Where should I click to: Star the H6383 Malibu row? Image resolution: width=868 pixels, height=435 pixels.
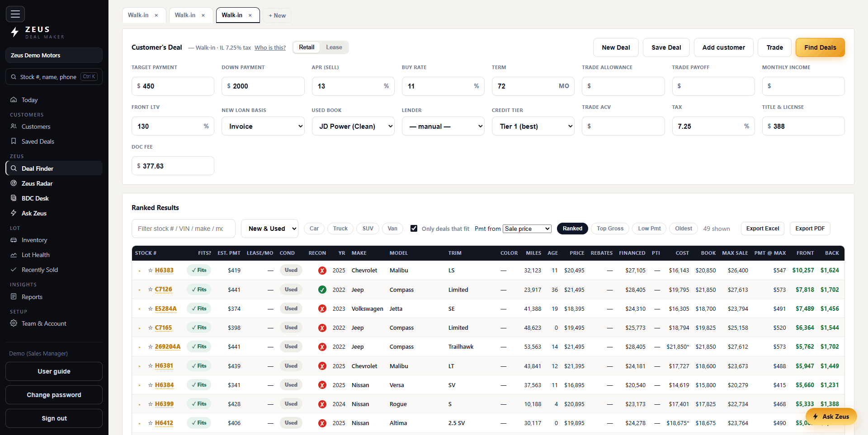click(x=151, y=271)
